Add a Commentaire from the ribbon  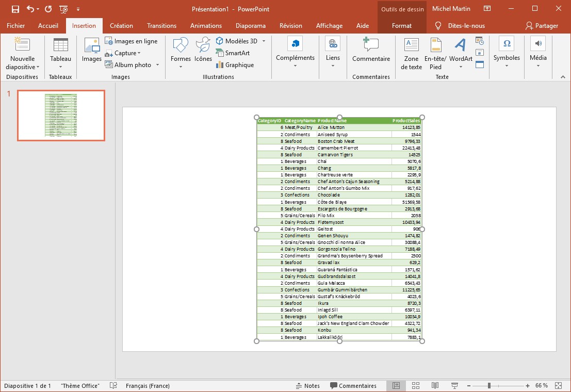371,51
